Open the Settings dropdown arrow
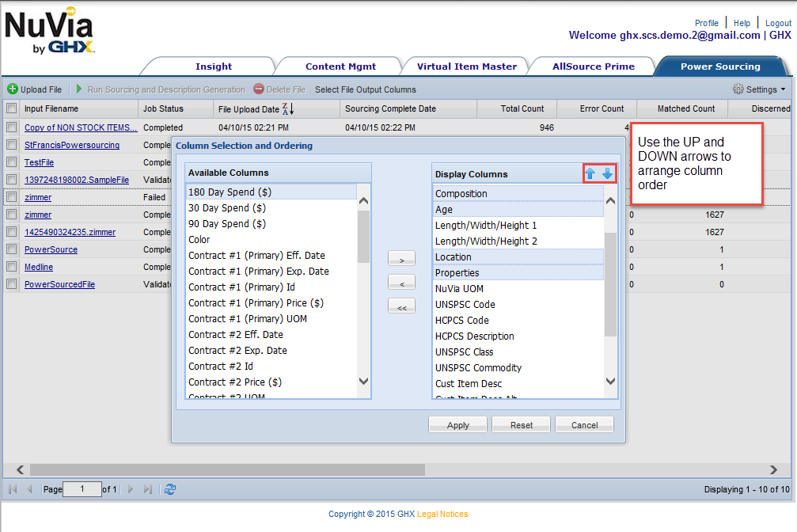This screenshot has width=797, height=532. pyautogui.click(x=783, y=89)
